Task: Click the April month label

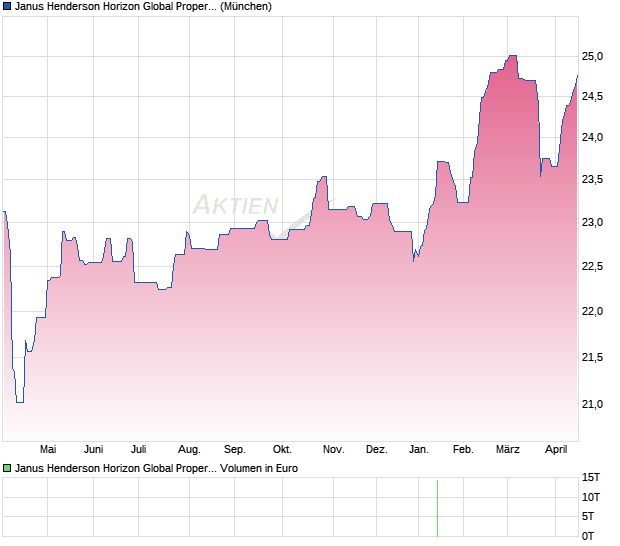Action: pyautogui.click(x=556, y=450)
